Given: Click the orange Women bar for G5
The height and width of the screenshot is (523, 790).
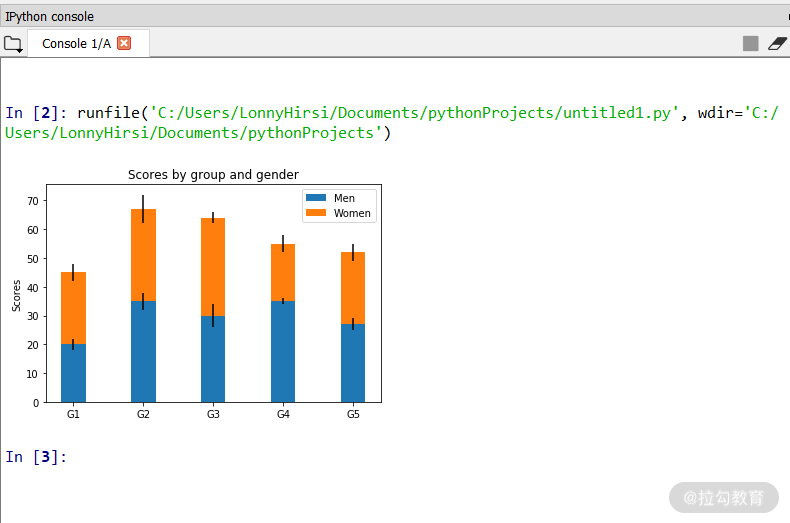Looking at the screenshot, I should click(x=353, y=288).
